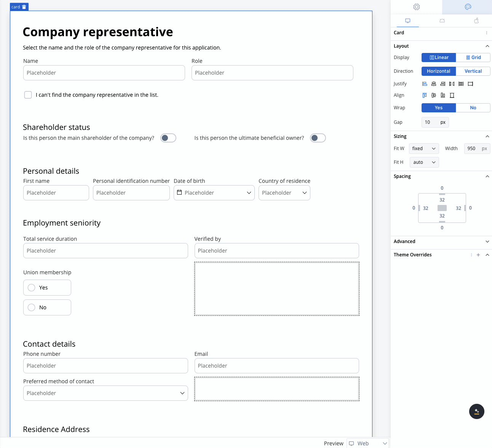The image size is (492, 448).
Task: Click the Personal identification number field
Action: (x=131, y=193)
